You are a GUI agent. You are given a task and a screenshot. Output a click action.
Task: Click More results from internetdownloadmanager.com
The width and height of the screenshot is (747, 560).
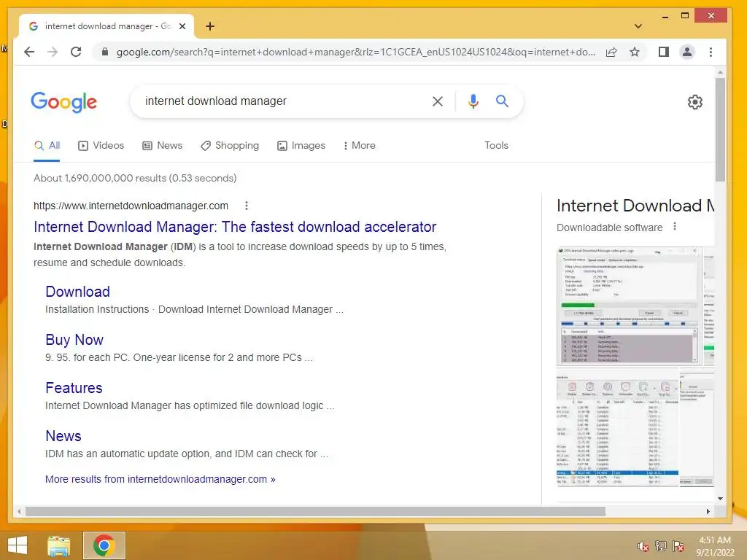(160, 479)
